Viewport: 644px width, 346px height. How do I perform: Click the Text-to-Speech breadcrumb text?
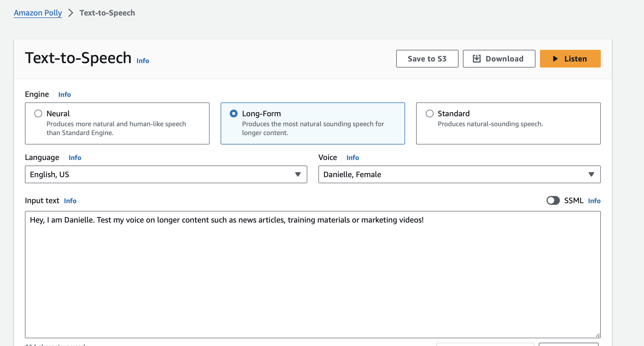(x=107, y=13)
